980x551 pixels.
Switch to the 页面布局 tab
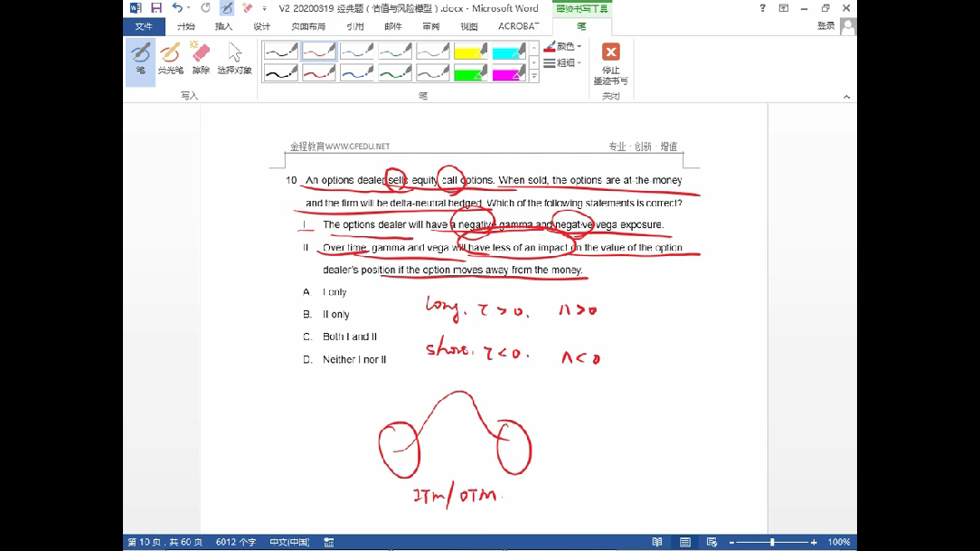pyautogui.click(x=308, y=26)
